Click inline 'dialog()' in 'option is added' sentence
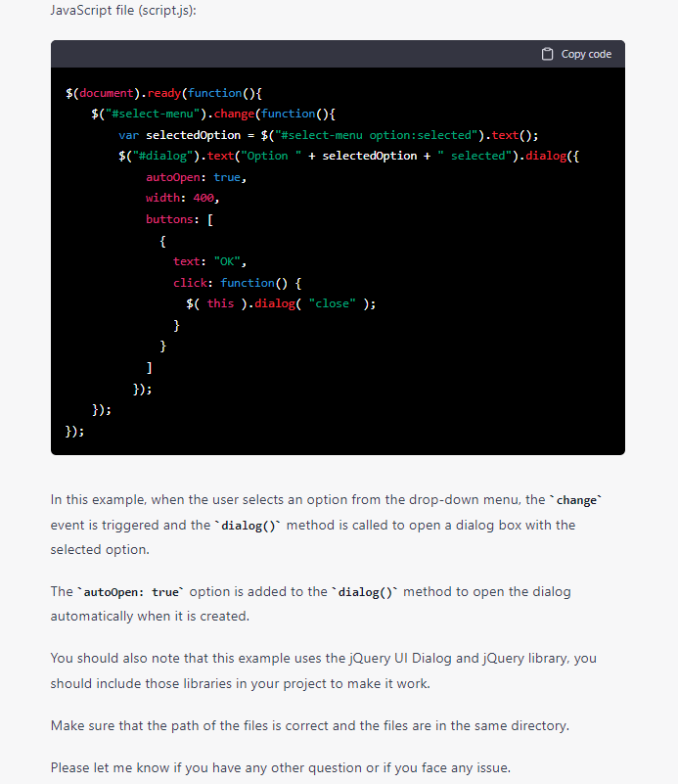The width and height of the screenshot is (678, 784). tap(365, 592)
